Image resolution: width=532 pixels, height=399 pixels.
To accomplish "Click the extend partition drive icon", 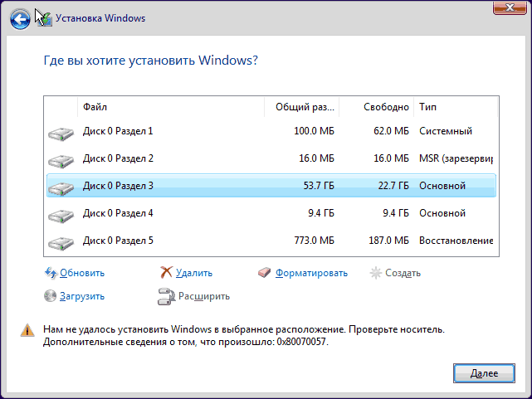I will click(x=166, y=297).
